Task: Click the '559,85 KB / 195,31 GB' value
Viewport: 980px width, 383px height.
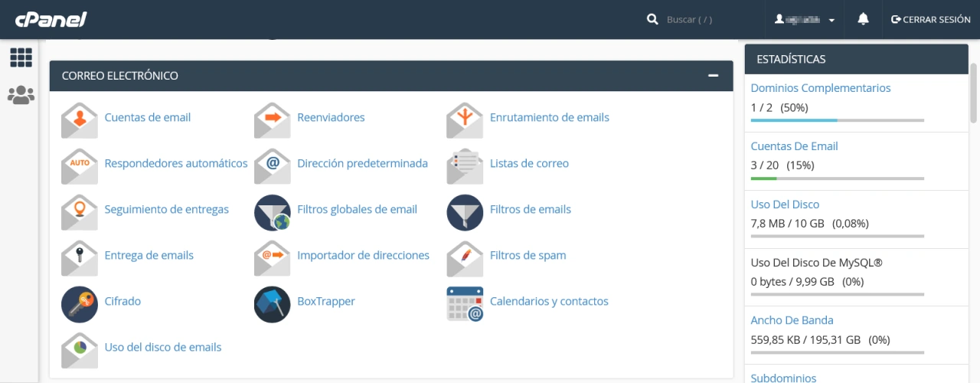Action: [805, 339]
